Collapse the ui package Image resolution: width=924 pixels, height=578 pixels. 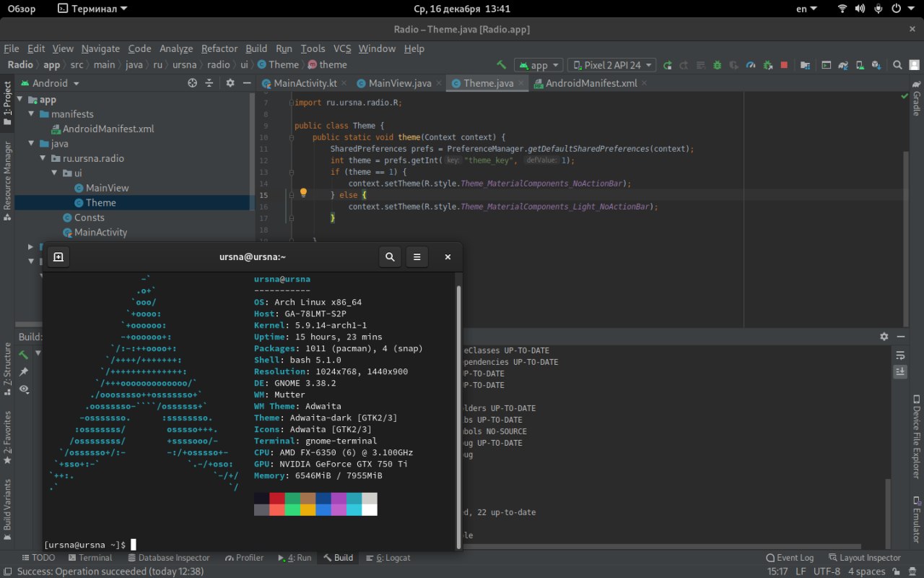coord(54,173)
